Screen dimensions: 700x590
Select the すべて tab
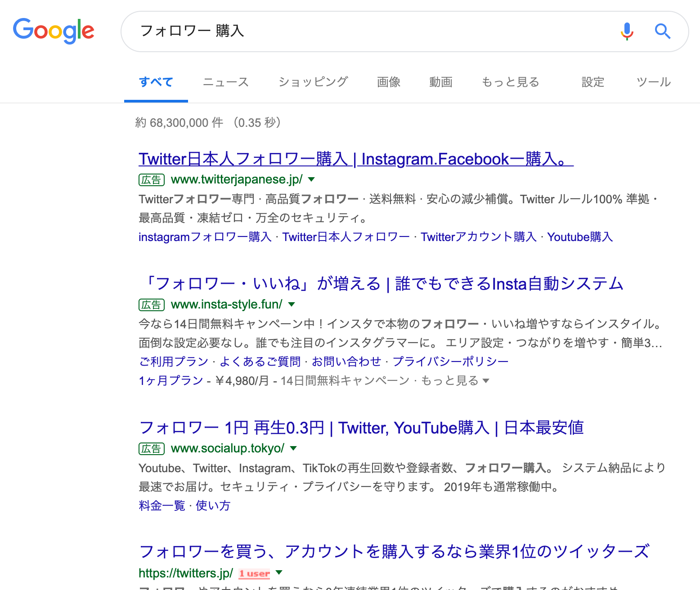point(156,82)
